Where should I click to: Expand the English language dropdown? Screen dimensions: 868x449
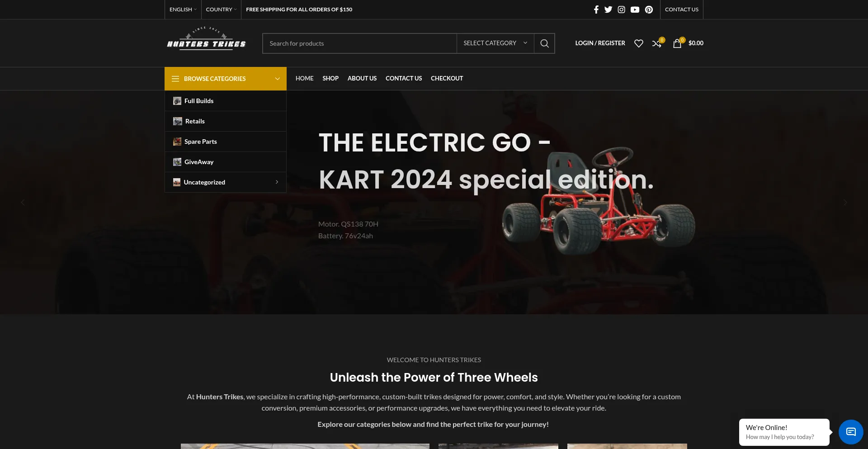[x=183, y=9]
